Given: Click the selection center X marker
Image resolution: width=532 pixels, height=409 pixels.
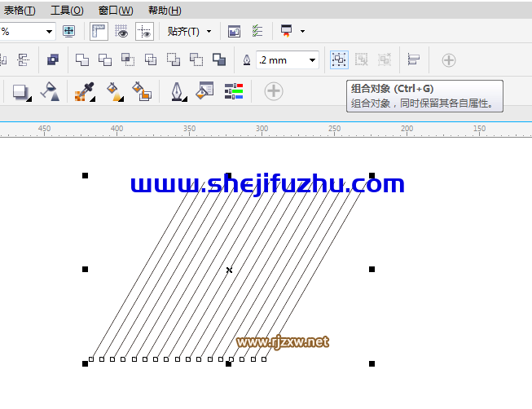Looking at the screenshot, I should click(229, 270).
